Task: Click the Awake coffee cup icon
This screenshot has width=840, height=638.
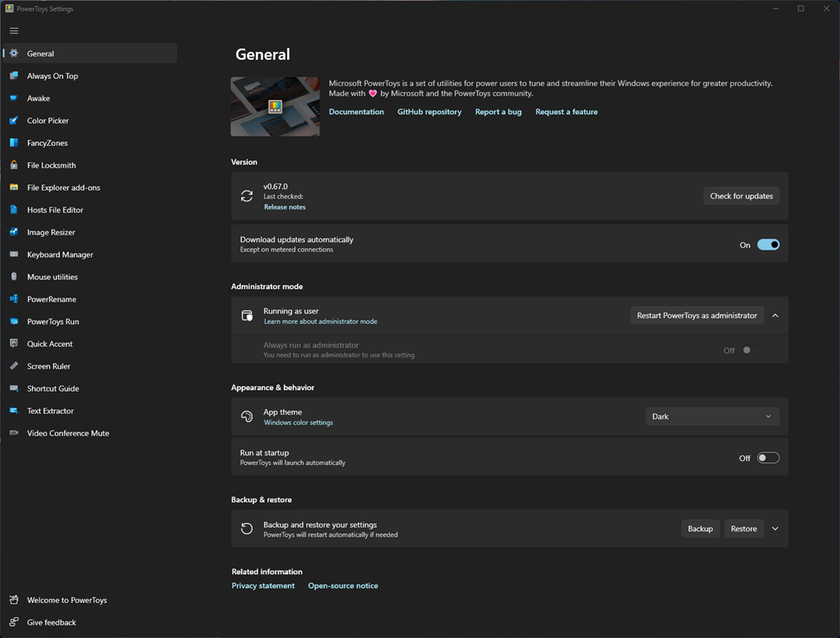Action: coord(14,98)
